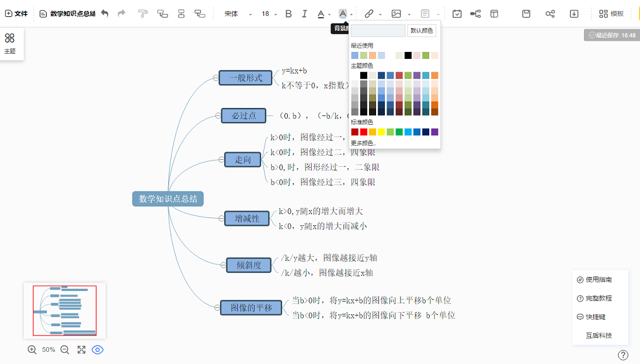Collapse the 增减性 branch node
The image size is (640, 364).
tap(222, 219)
